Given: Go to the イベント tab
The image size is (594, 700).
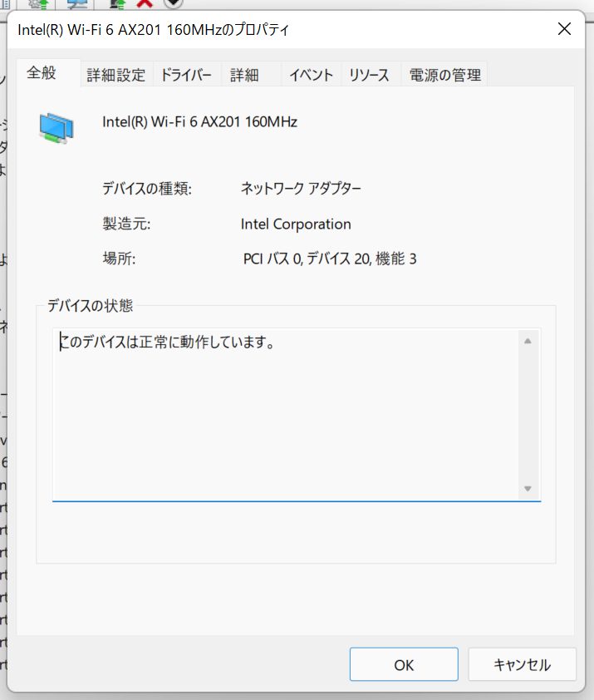Looking at the screenshot, I should point(311,75).
